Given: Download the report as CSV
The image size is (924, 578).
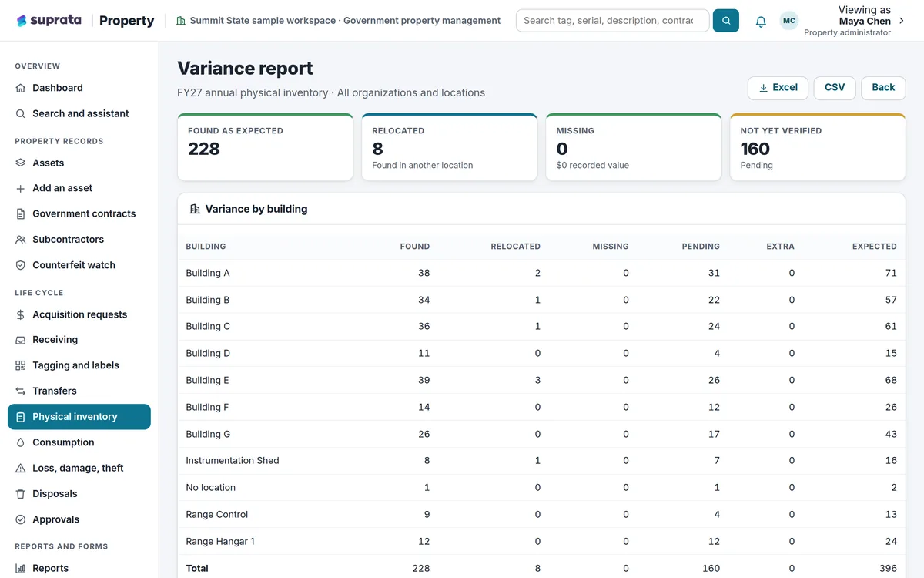Looking at the screenshot, I should [x=835, y=88].
